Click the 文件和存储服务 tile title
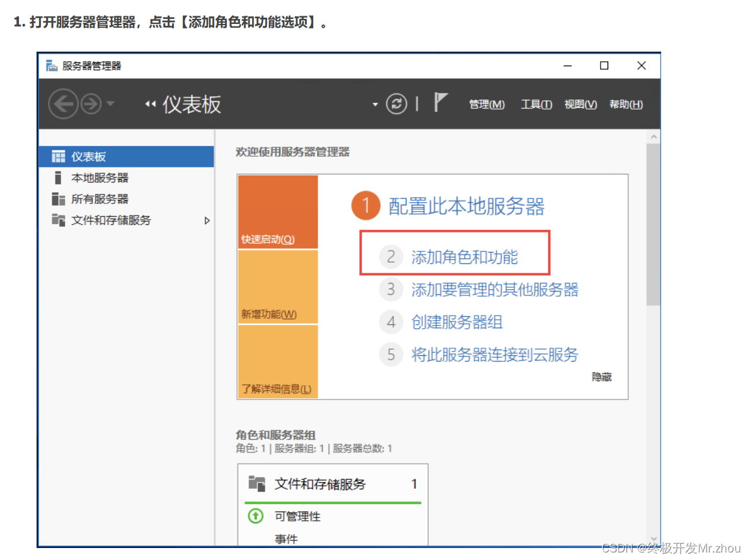 click(320, 484)
